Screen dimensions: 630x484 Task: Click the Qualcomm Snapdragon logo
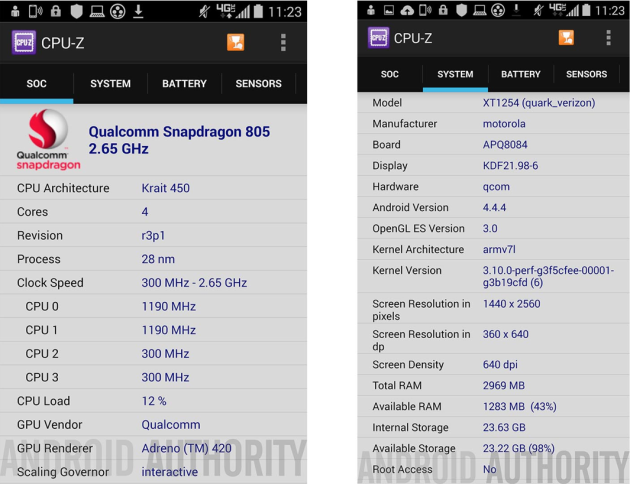[x=48, y=139]
